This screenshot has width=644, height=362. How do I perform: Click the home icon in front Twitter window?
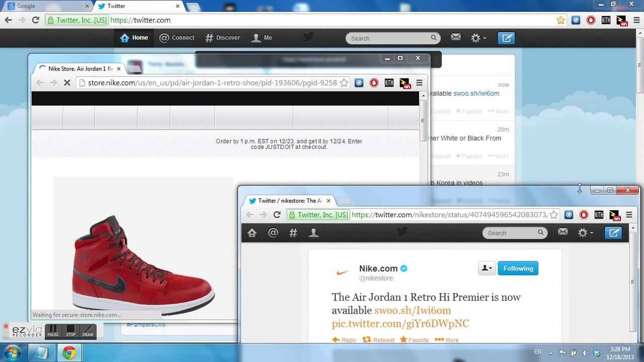tap(252, 233)
